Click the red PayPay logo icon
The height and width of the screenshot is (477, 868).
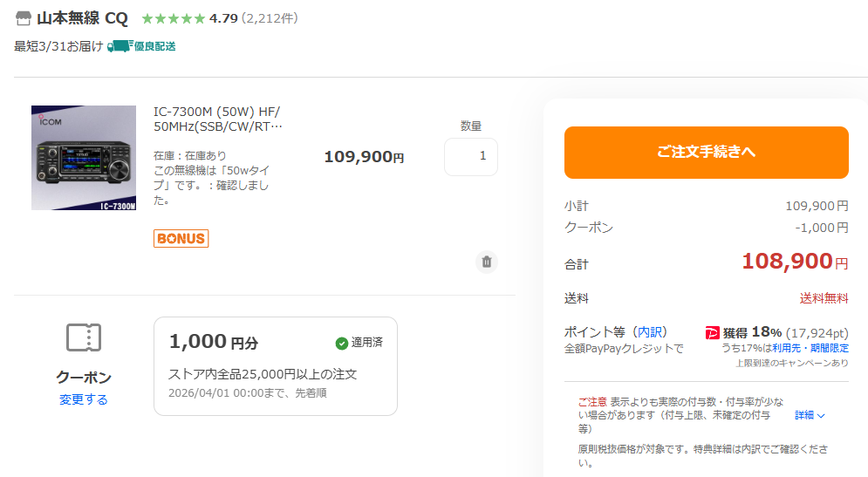click(x=713, y=332)
